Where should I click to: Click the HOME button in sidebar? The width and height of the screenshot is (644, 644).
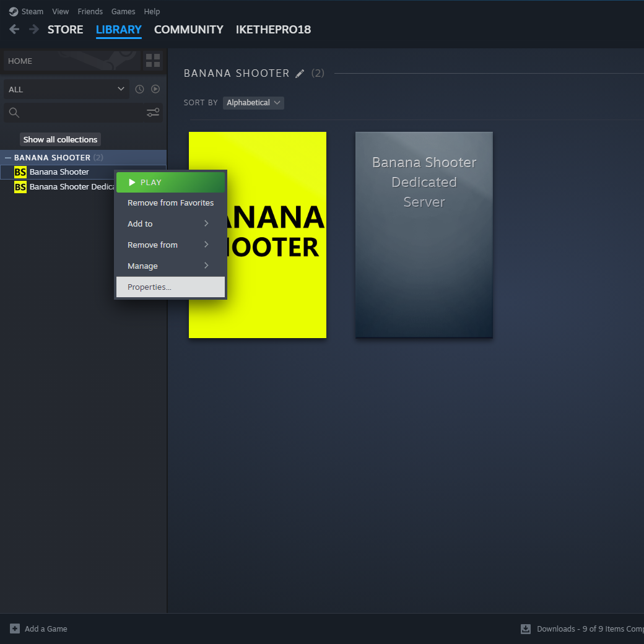[x=72, y=61]
